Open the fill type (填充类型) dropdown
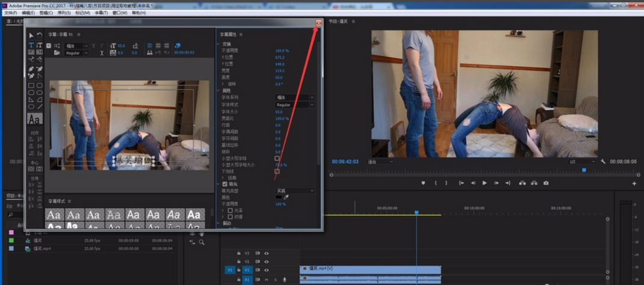This screenshot has width=644, height=285. [294, 191]
